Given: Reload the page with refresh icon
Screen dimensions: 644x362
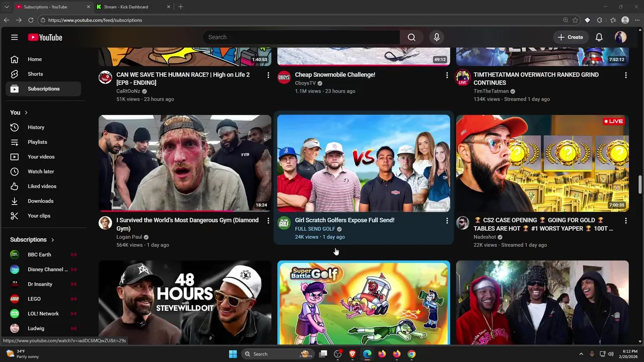Looking at the screenshot, I should click(31, 20).
